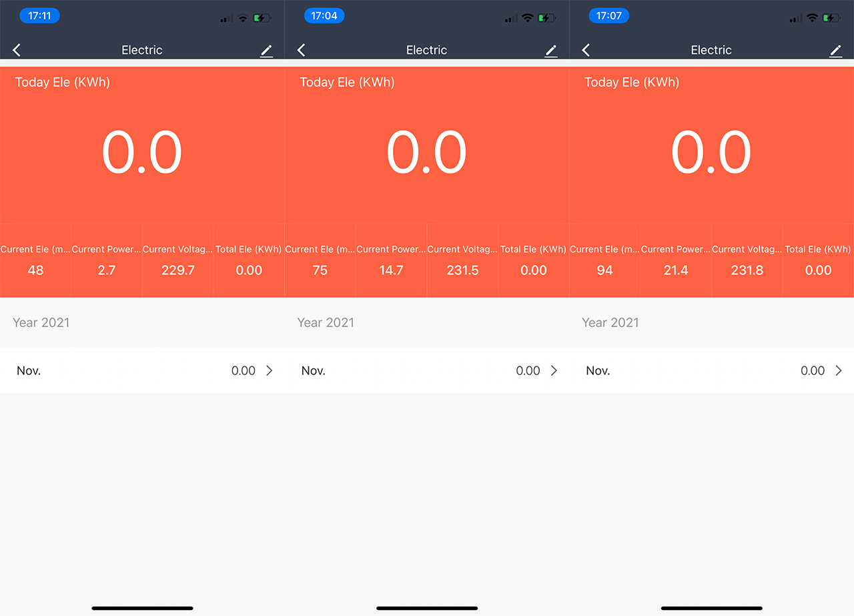Tap the Wi-Fi icon in 17:07 status bar
The width and height of the screenshot is (854, 616).
click(x=812, y=18)
